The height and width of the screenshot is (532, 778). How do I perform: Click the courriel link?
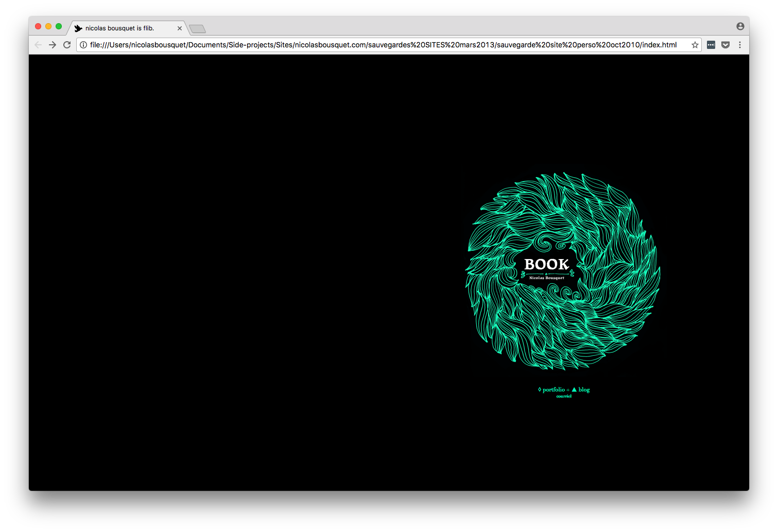564,396
